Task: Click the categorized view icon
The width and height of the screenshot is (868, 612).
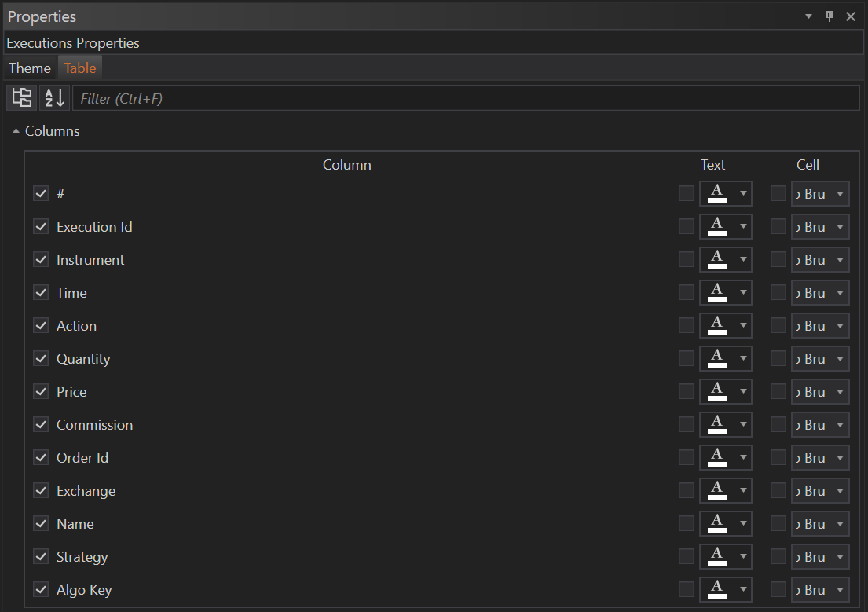Action: point(22,98)
